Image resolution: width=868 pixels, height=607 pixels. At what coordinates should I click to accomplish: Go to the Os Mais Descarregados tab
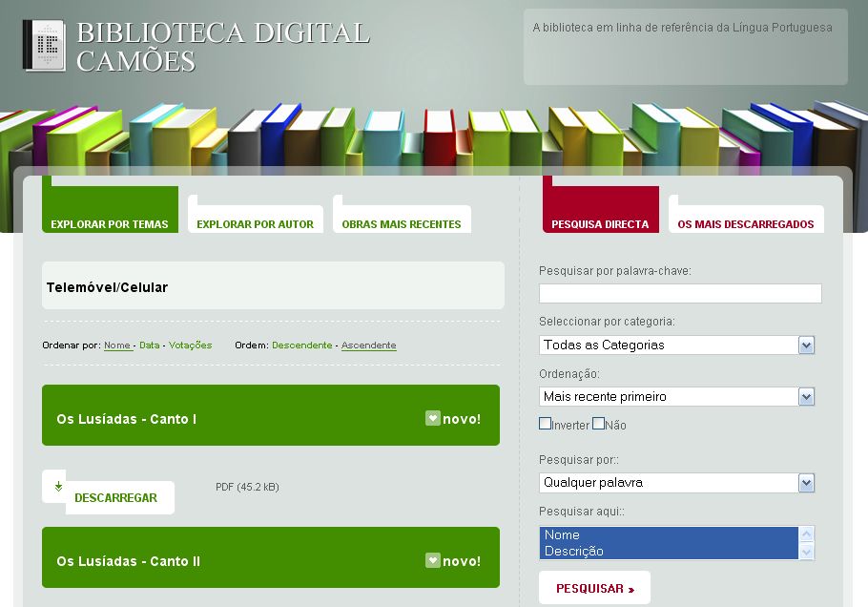[745, 224]
